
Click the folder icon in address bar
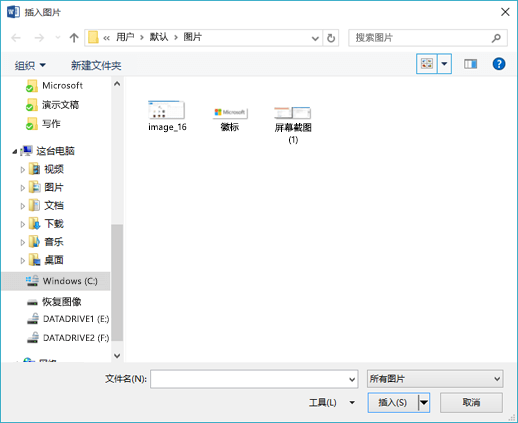click(93, 37)
